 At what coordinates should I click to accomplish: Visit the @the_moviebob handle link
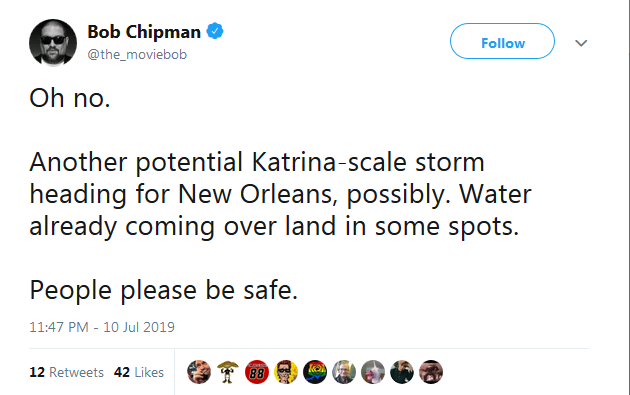[x=137, y=54]
